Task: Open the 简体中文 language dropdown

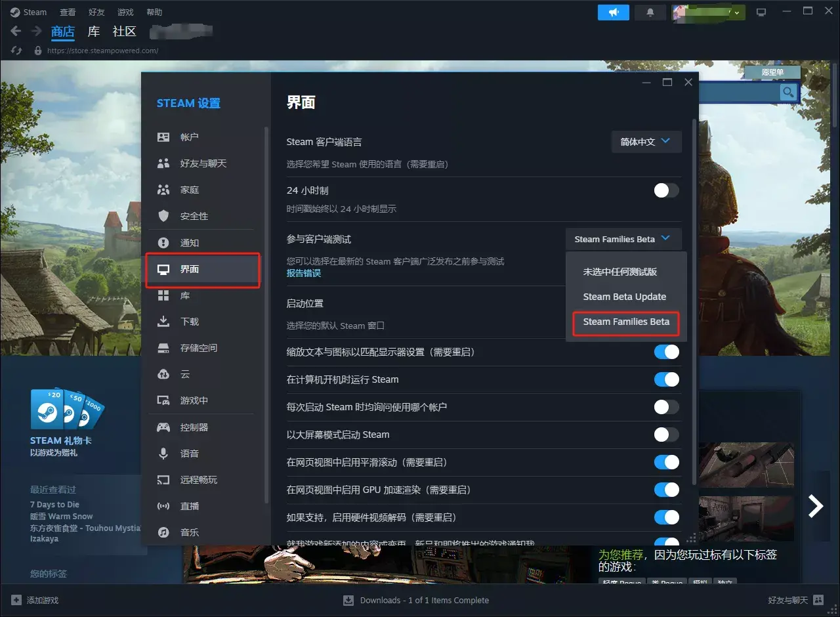Action: (x=646, y=142)
